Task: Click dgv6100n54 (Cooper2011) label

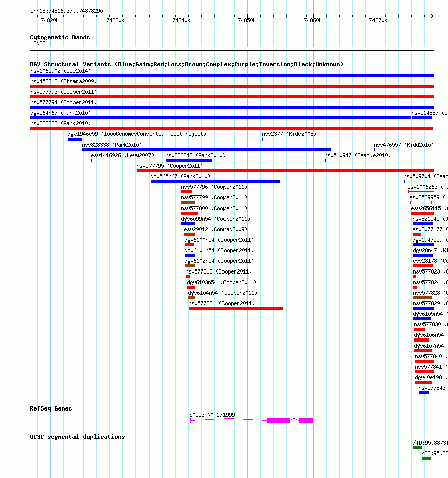Action: [x=219, y=240]
